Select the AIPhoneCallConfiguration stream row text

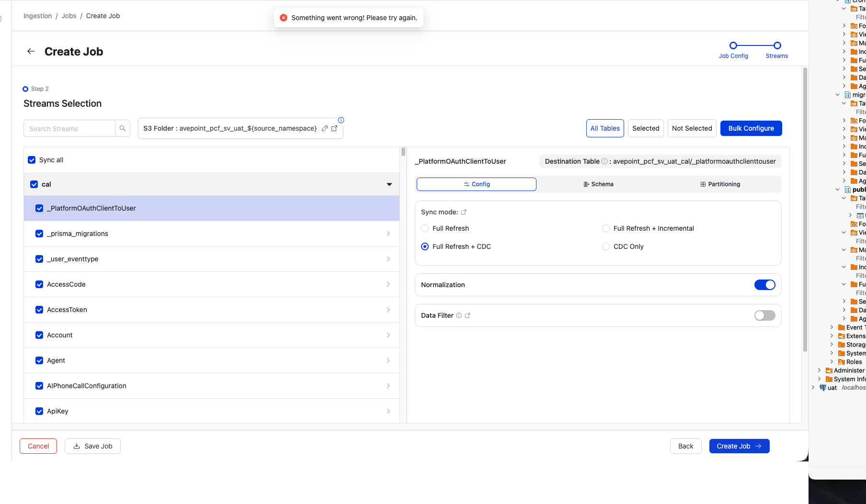click(x=87, y=386)
